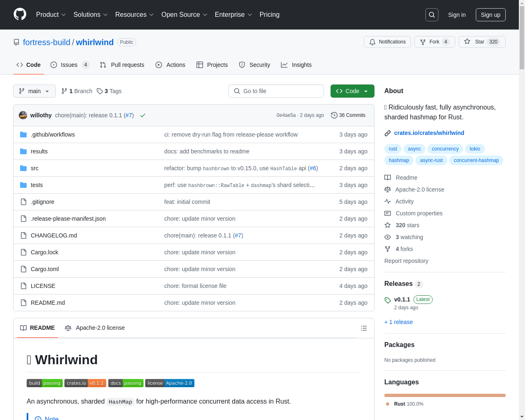525x420 pixels.
Task: Open the README.md file
Action: coord(48,303)
